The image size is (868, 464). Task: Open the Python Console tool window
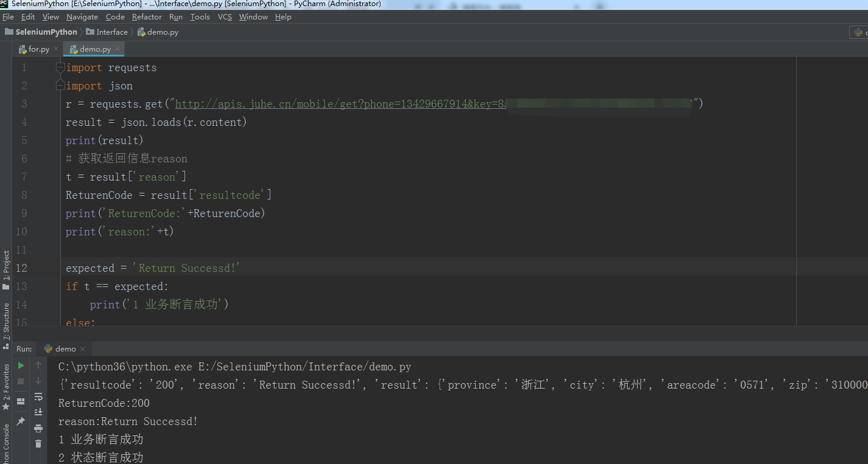coord(6,444)
